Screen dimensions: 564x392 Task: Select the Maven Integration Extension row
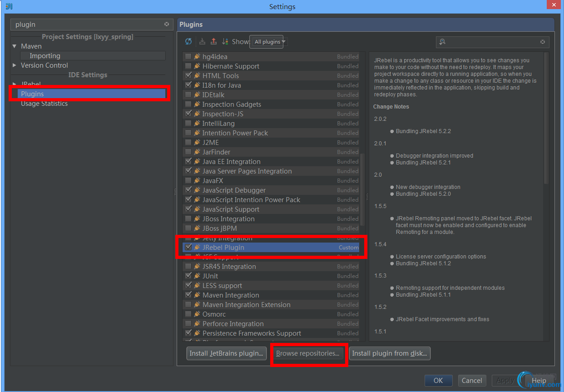pos(271,304)
